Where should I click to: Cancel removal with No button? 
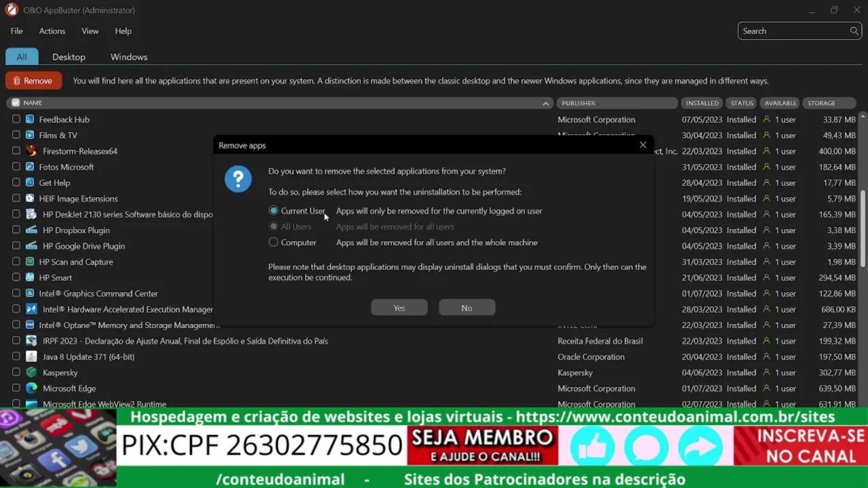pyautogui.click(x=467, y=308)
